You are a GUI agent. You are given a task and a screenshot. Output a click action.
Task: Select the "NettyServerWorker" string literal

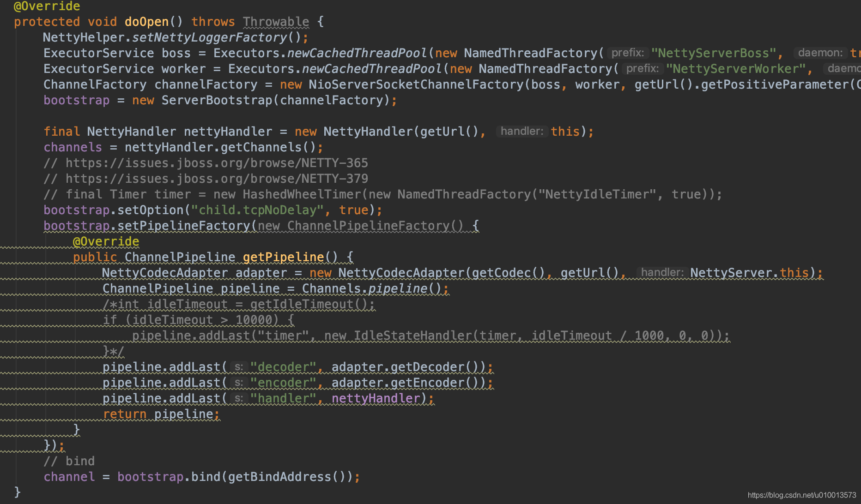coord(735,69)
